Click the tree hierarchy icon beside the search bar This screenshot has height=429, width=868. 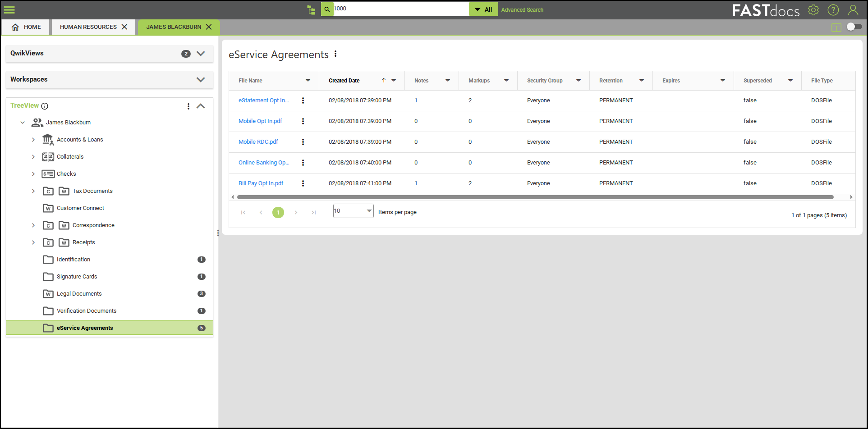(x=311, y=9)
